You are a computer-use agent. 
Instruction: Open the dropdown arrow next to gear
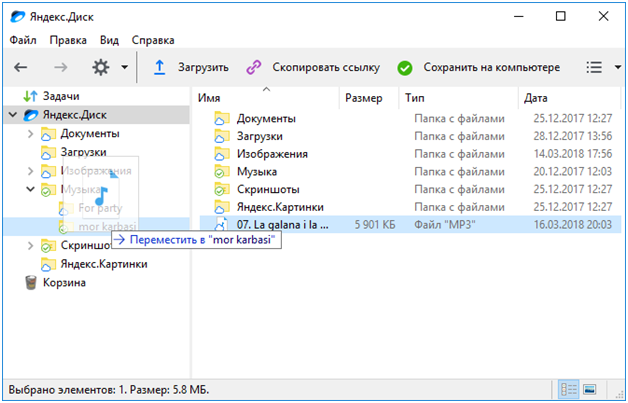(125, 67)
